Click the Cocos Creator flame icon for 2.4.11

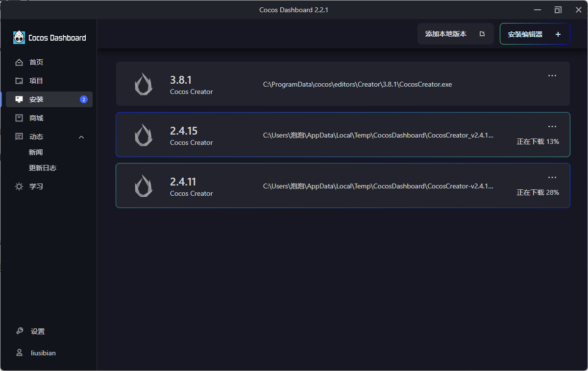click(x=144, y=185)
